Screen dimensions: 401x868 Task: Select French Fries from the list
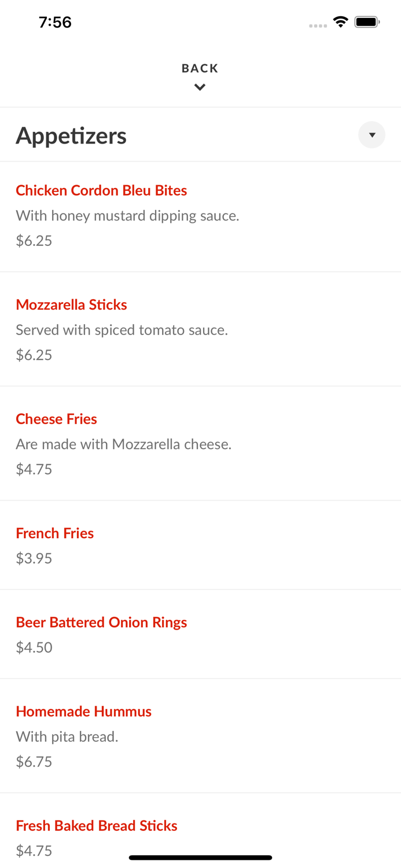point(54,533)
